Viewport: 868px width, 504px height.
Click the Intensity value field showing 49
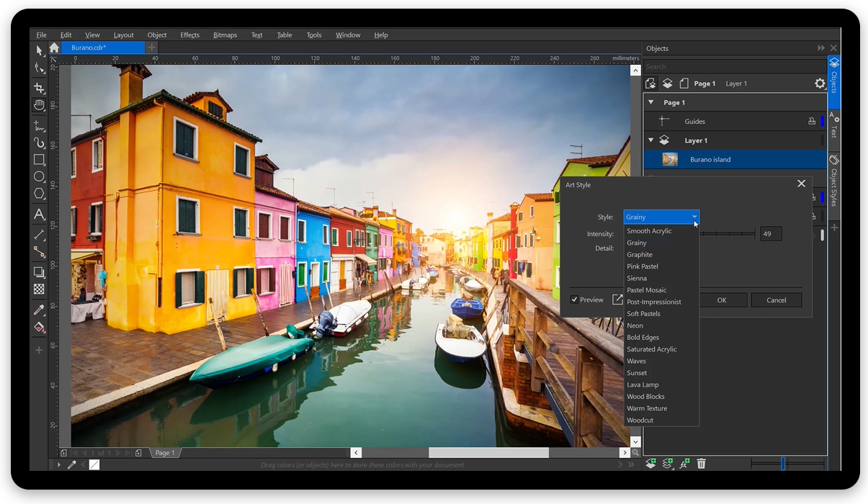(x=770, y=234)
